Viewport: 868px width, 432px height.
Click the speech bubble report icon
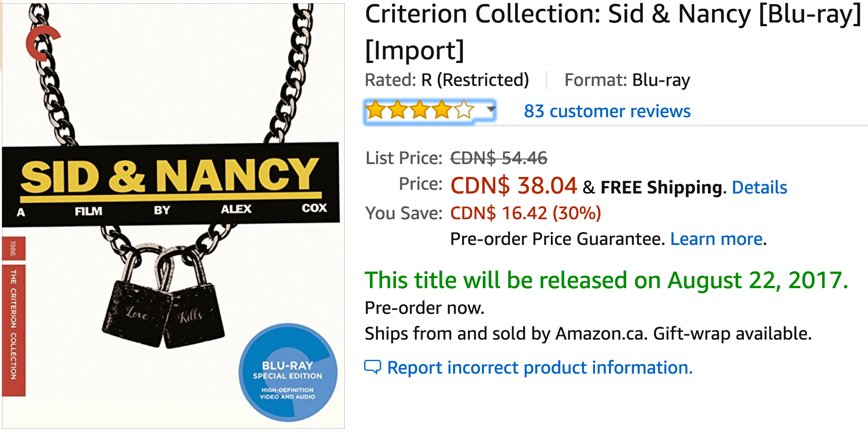372,367
